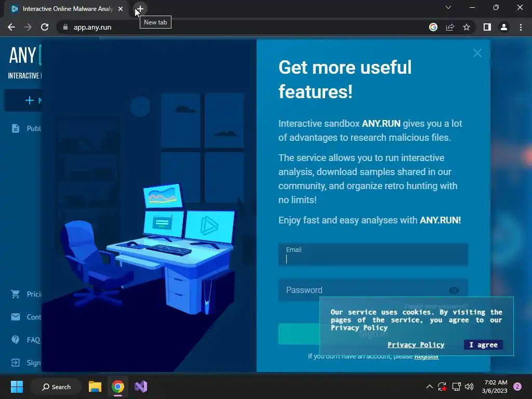This screenshot has height=399, width=532.
Task: Close the sign-in dialog with X
Action: (x=477, y=53)
